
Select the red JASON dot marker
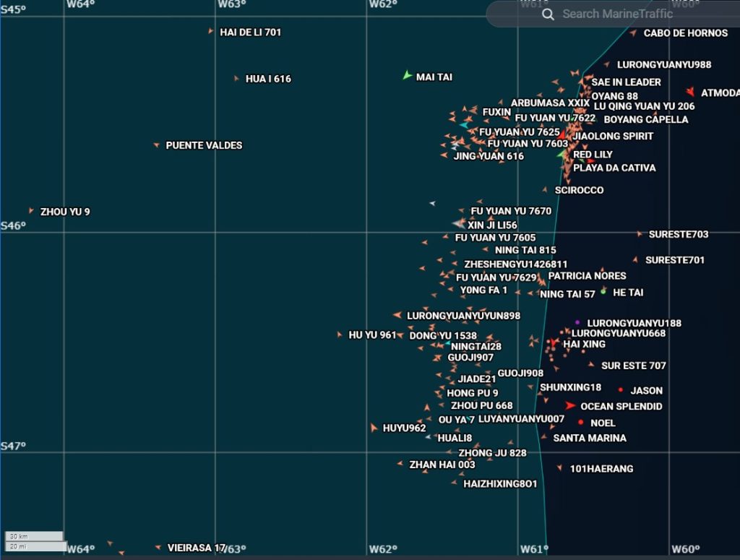621,390
